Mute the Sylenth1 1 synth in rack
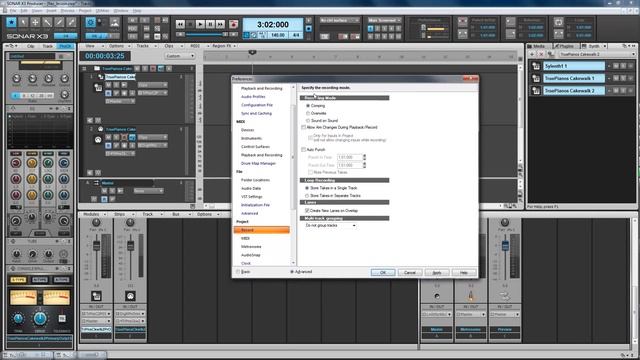This screenshot has height=360, width=640. pyautogui.click(x=616, y=66)
